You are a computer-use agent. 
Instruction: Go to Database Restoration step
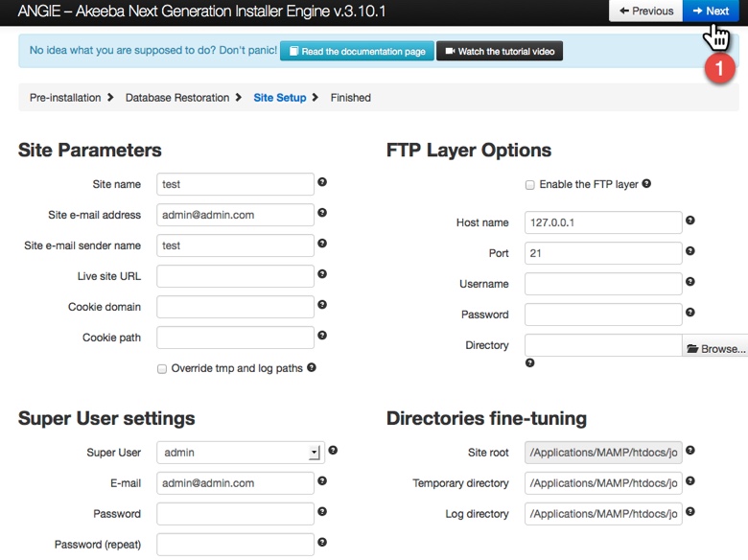click(x=177, y=97)
